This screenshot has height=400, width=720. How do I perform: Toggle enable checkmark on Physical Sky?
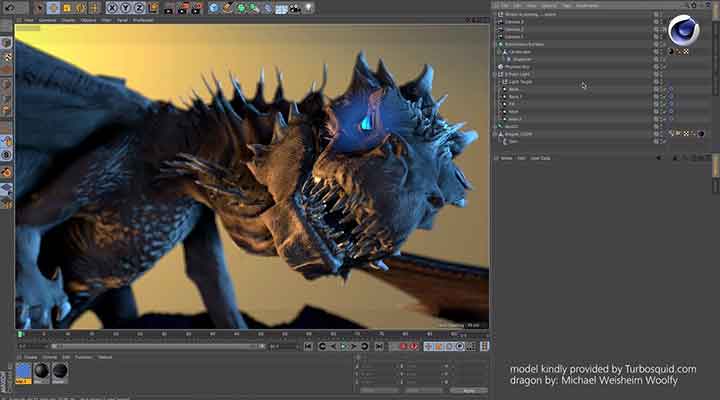663,67
